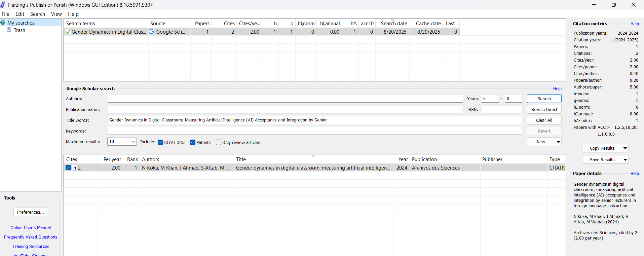The width and height of the screenshot is (644, 256).
Task: Open the Frequently Asked Questions link
Action: 31,237
